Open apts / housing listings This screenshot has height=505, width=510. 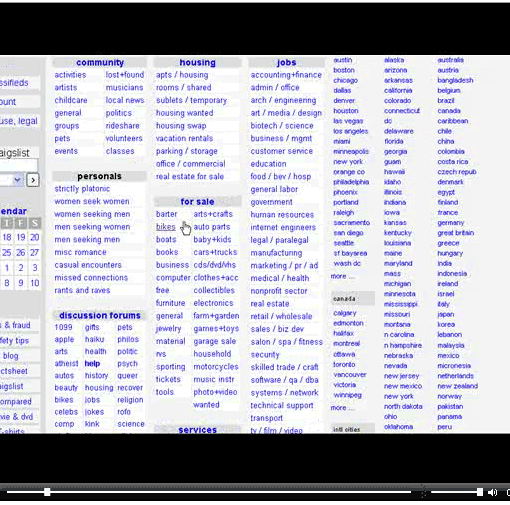[x=182, y=75]
